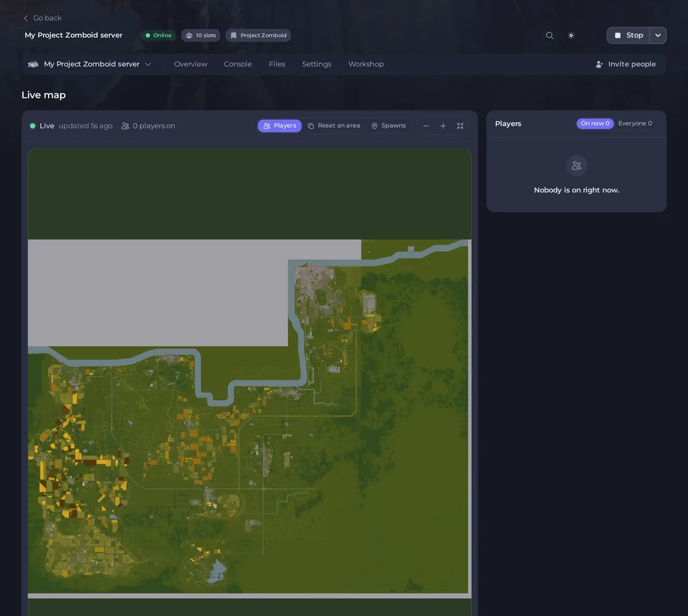Select the Players map mode

pyautogui.click(x=280, y=126)
